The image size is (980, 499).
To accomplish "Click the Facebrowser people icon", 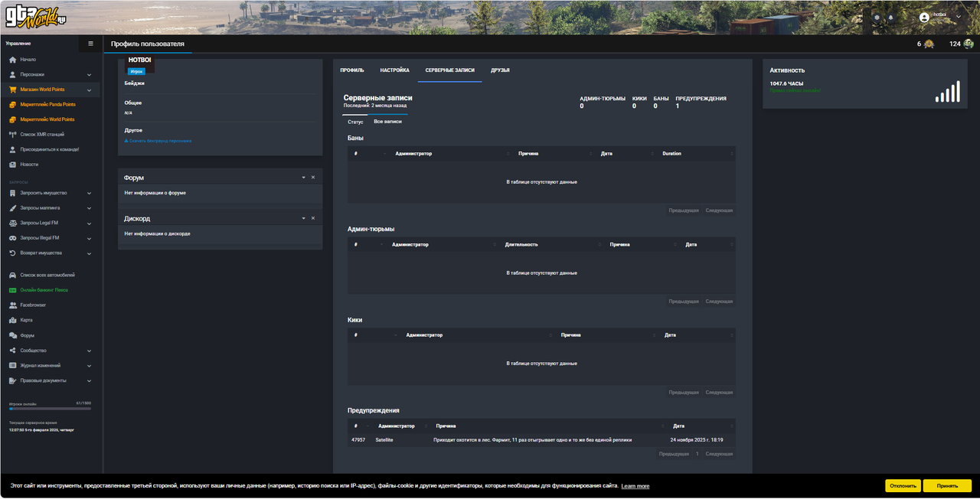I will coord(12,305).
